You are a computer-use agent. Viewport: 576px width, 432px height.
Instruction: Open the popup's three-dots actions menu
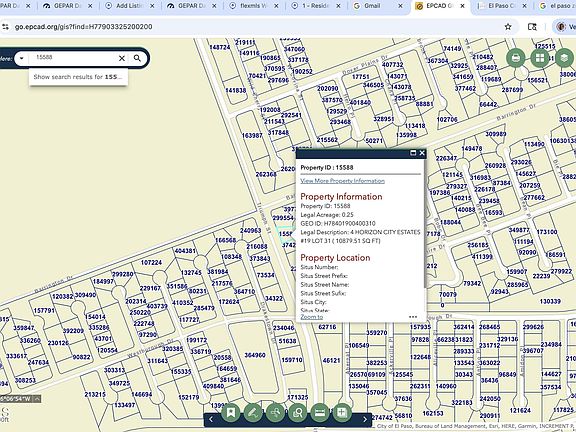413,317
